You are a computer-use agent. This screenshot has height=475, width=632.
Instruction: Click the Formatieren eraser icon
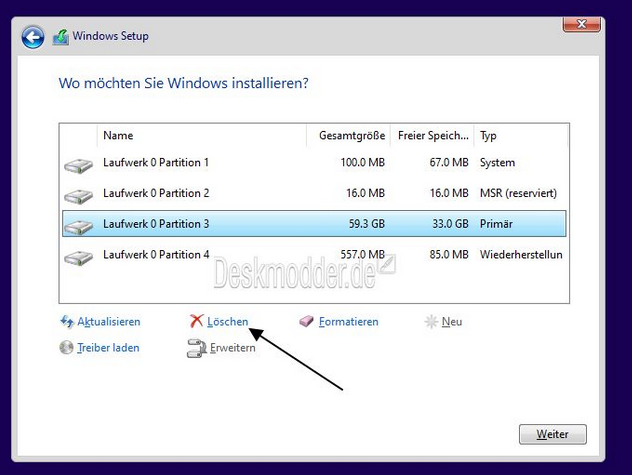click(306, 321)
